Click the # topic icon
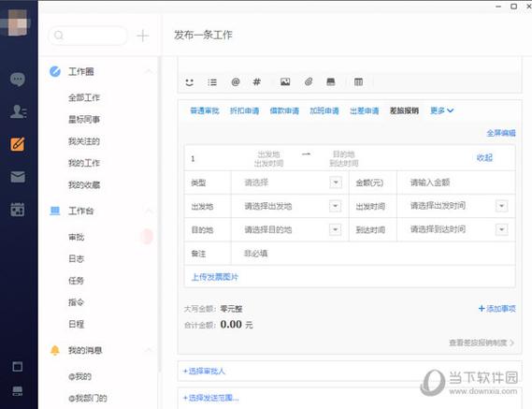The height and width of the screenshot is (409, 532). tap(257, 81)
